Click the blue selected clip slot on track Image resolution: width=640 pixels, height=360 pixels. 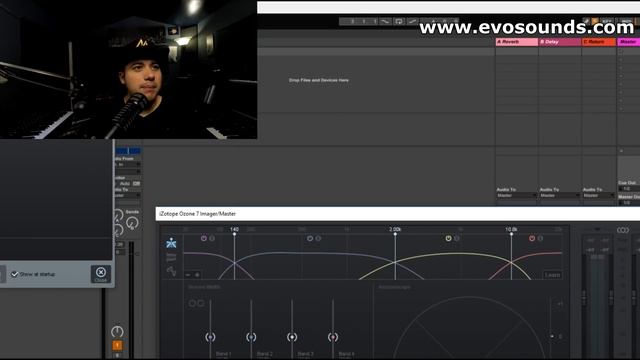pos(128,151)
